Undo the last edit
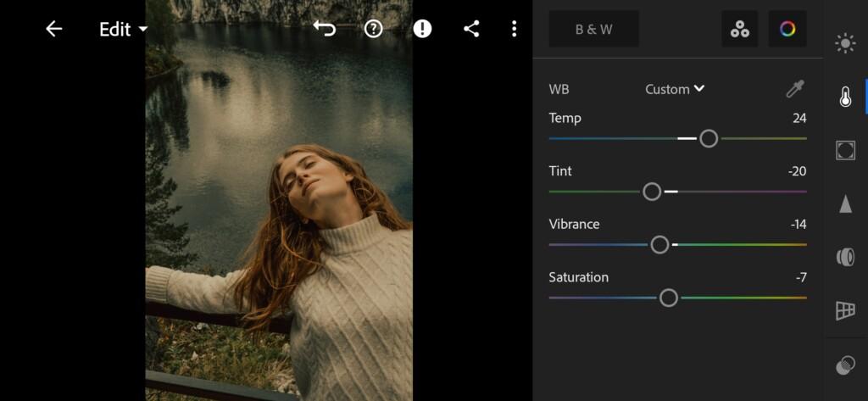Screen dimensions: 868x401 325,28
